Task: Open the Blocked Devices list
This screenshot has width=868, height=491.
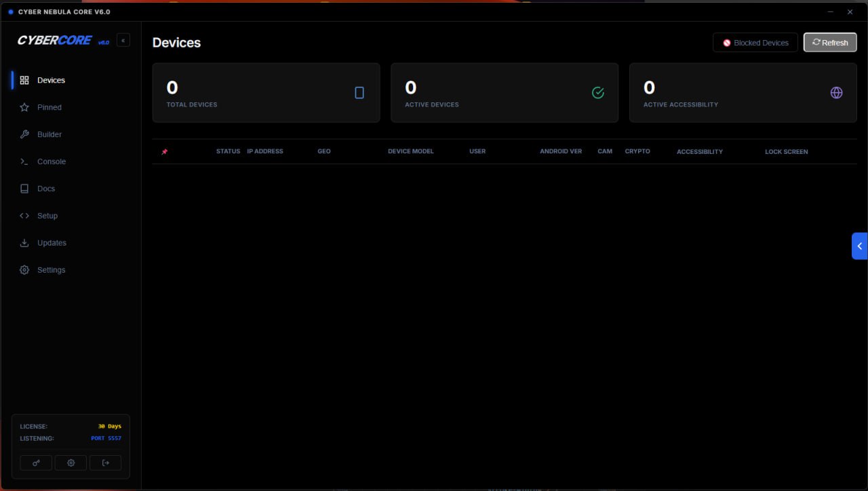Action: [x=755, y=42]
